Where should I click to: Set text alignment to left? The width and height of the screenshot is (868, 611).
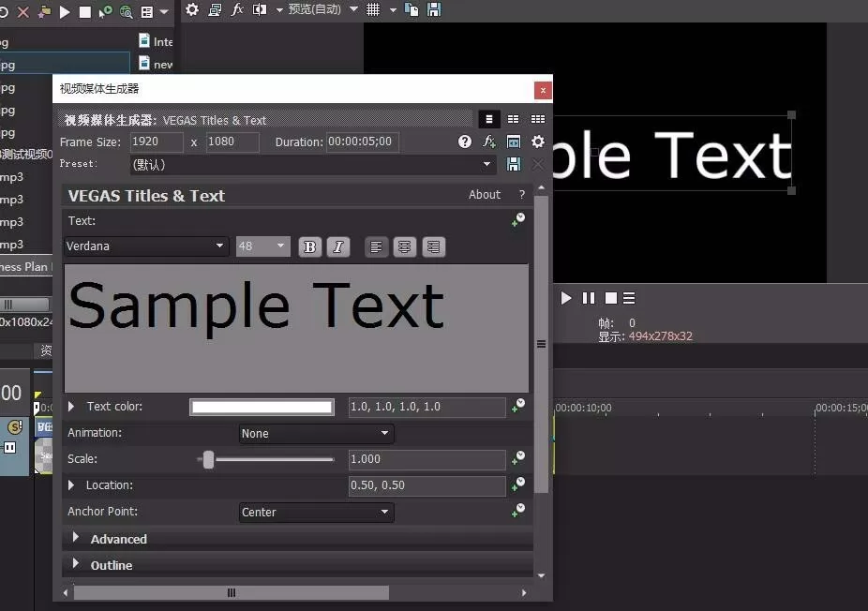[x=377, y=246]
